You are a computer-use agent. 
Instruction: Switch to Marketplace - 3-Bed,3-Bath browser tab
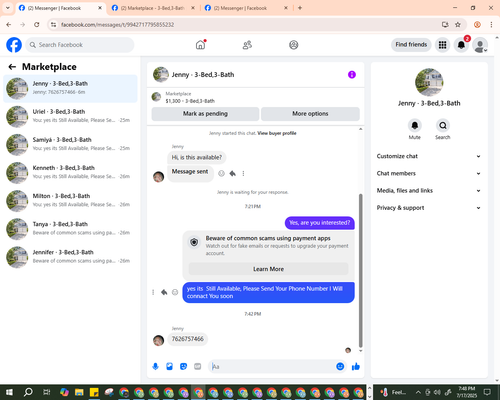(x=152, y=8)
